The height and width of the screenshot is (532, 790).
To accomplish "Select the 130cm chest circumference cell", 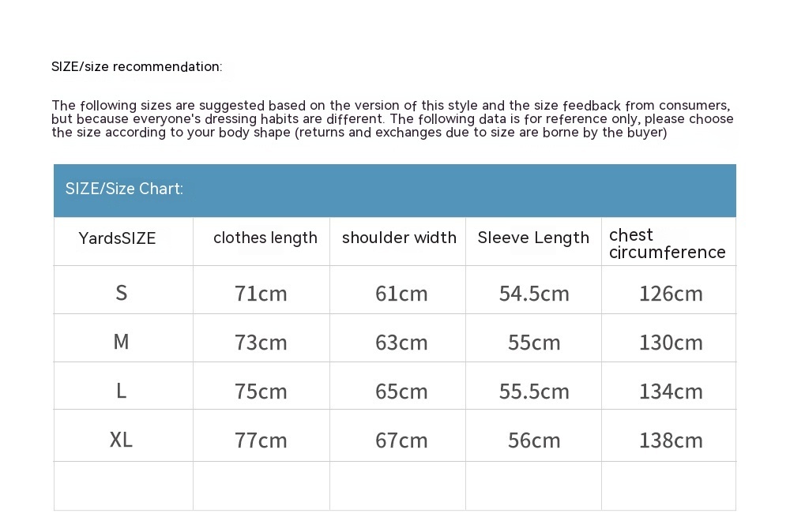I will point(671,343).
